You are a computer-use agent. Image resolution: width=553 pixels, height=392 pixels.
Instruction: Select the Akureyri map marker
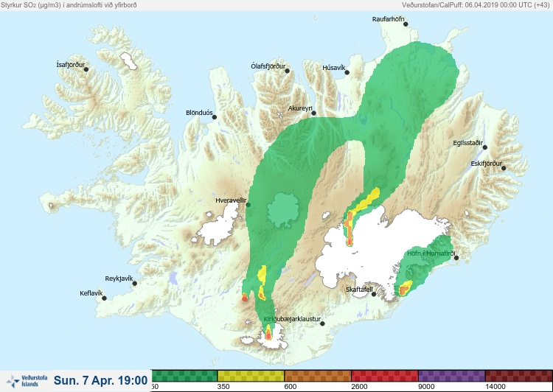313,113
